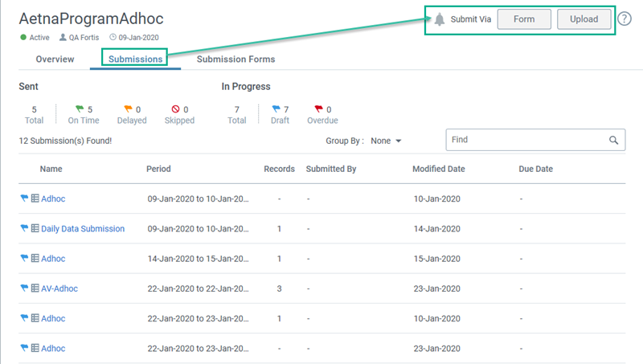Click the green Active status dot
Image resolution: width=643 pixels, height=364 pixels.
click(x=23, y=37)
